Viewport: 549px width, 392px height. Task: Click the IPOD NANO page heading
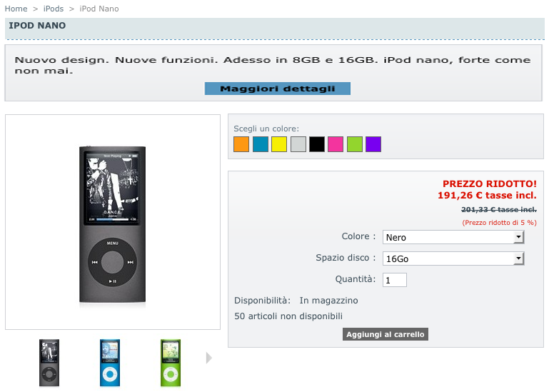pyautogui.click(x=37, y=26)
